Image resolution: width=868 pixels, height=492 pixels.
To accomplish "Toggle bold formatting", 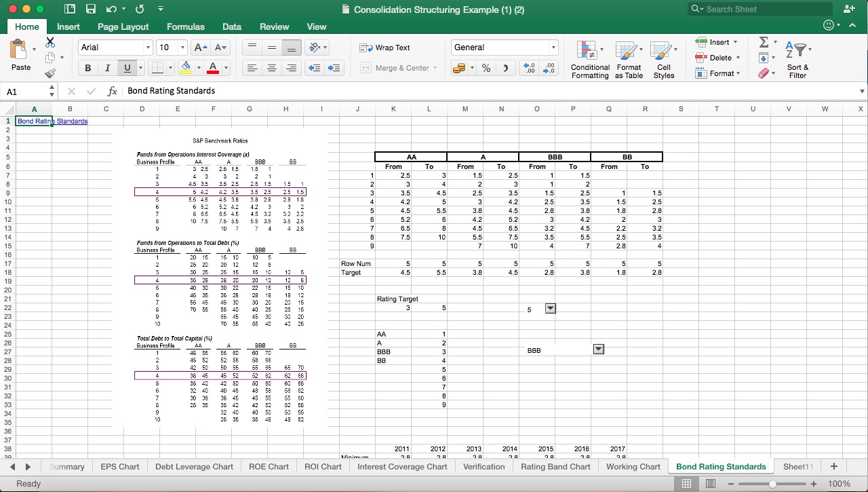I will click(x=87, y=68).
